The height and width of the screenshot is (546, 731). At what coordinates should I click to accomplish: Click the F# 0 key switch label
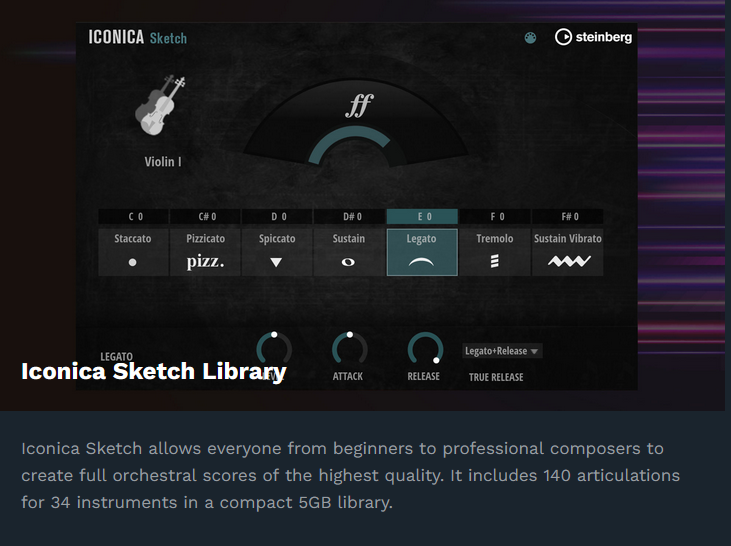pos(568,216)
